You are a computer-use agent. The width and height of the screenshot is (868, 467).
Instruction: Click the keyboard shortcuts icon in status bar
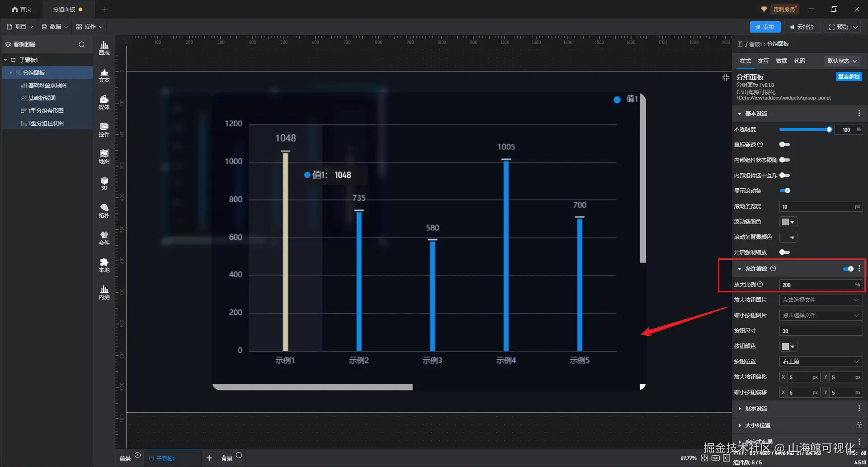716,458
